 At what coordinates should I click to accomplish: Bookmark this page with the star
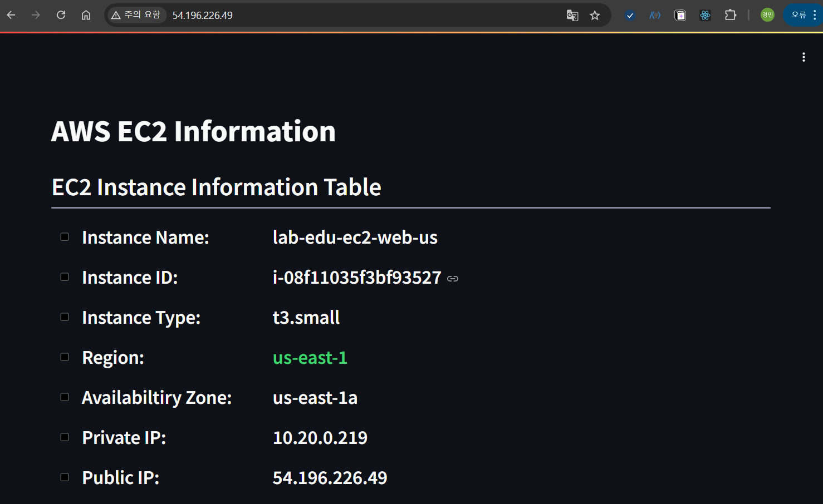point(595,16)
